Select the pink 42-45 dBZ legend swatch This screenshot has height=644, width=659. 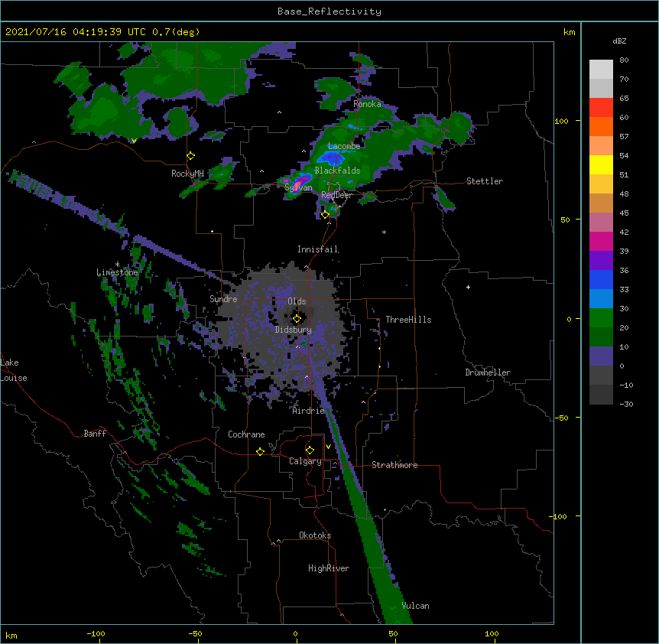coord(601,223)
